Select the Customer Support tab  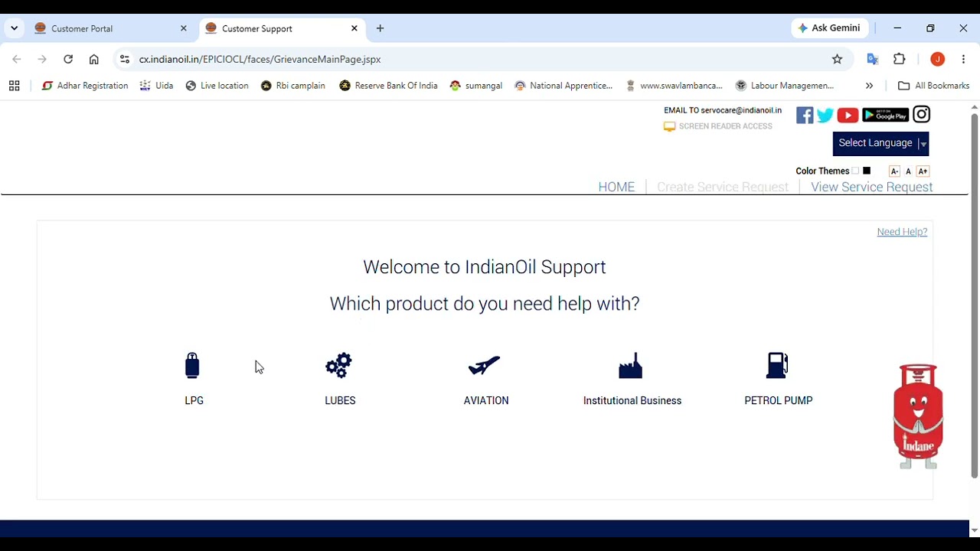pos(283,28)
